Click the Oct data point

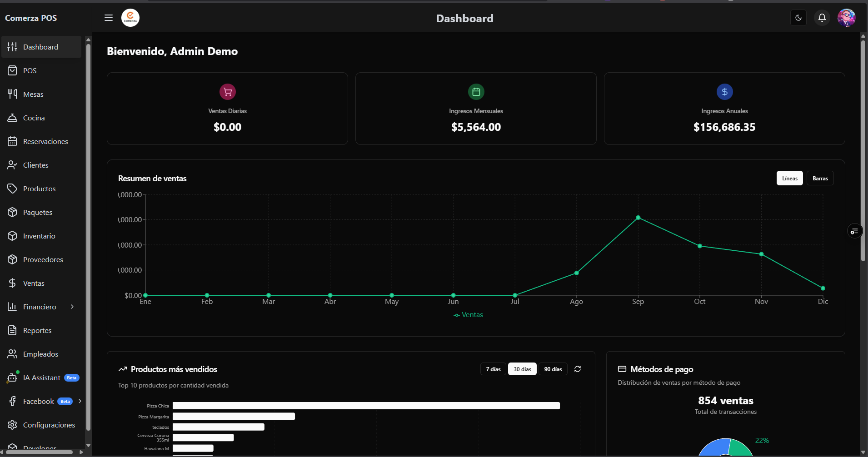click(x=700, y=246)
